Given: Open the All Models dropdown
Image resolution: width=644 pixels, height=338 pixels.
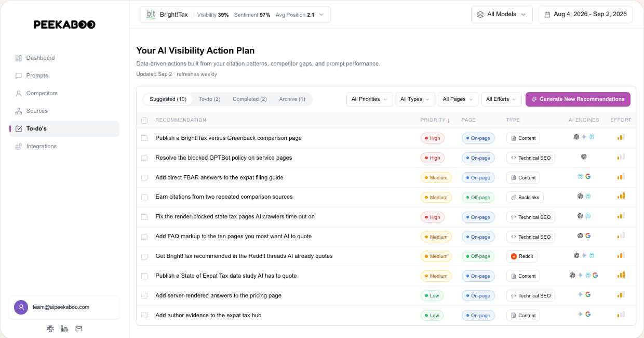Looking at the screenshot, I should click(x=502, y=15).
